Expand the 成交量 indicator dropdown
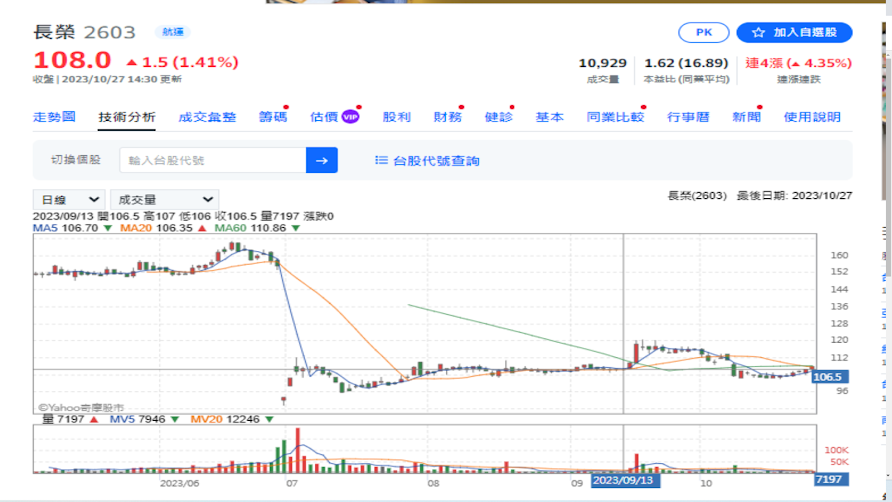 164,200
